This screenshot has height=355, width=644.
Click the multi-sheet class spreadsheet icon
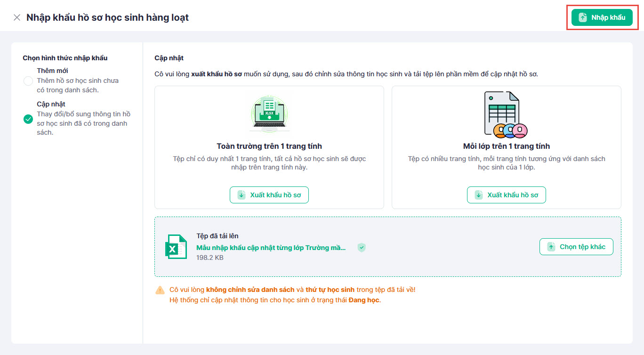[506, 114]
